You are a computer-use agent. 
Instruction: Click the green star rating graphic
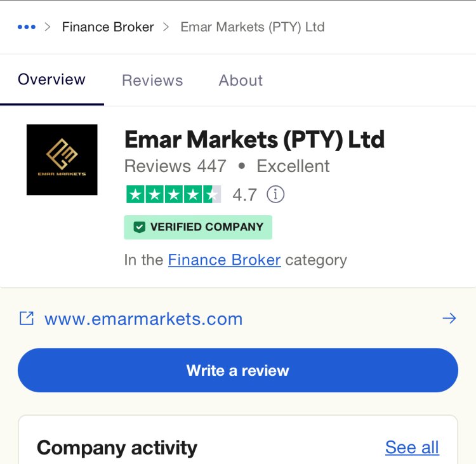tap(174, 194)
